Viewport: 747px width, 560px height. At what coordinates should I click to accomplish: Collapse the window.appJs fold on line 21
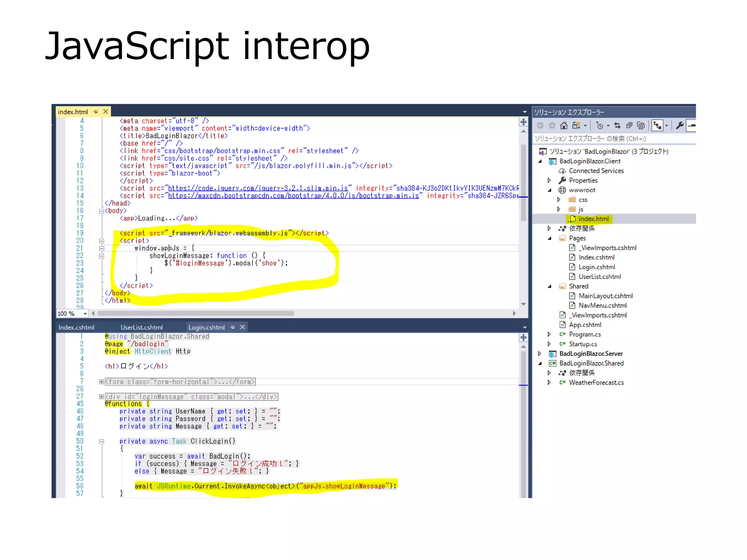coord(101,248)
